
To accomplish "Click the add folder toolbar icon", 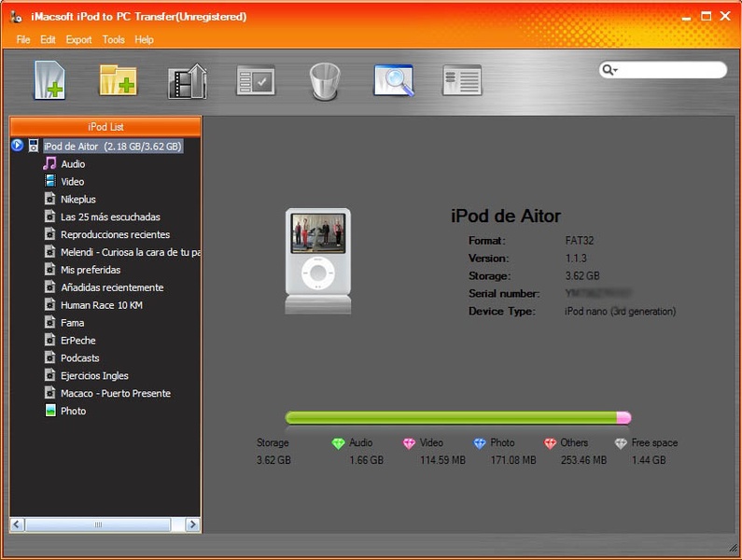I will coord(118,80).
